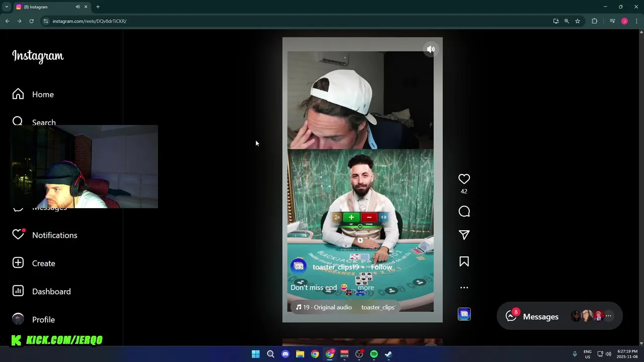Open Profile in the sidebar

33,320
